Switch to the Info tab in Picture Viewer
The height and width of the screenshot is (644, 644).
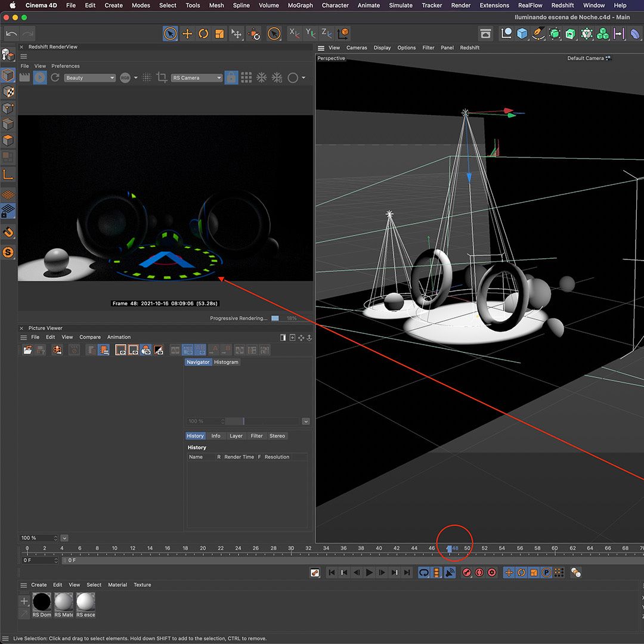coord(216,436)
